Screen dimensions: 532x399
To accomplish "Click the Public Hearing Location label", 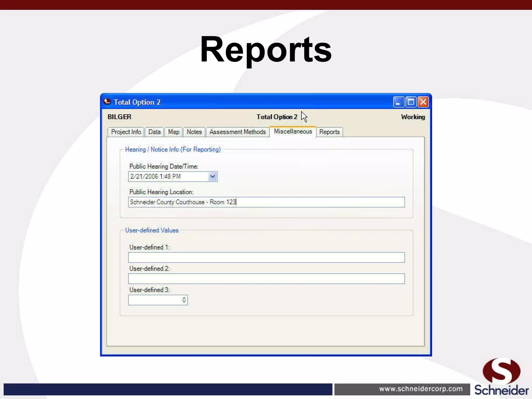I will (x=161, y=192).
